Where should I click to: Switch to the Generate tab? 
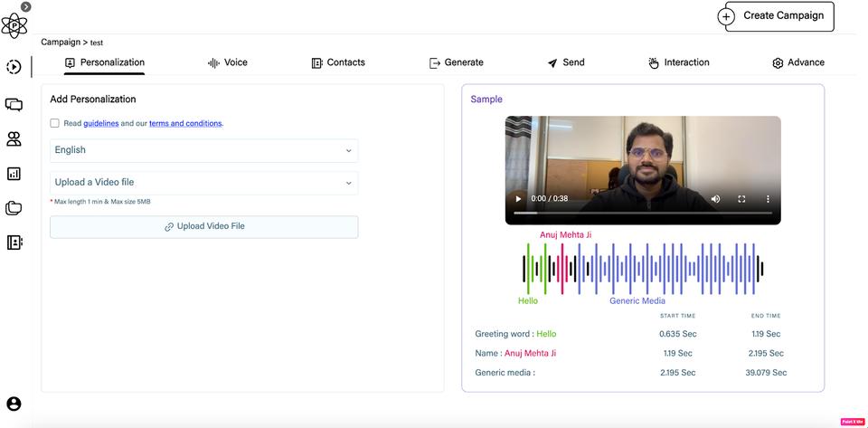(457, 62)
